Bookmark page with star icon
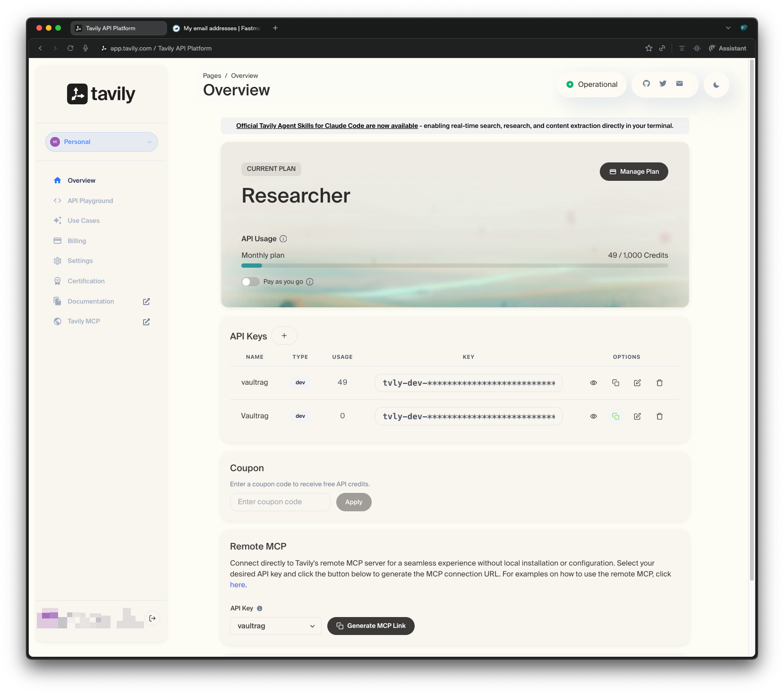Screen dimensions: 784x694 (x=648, y=48)
